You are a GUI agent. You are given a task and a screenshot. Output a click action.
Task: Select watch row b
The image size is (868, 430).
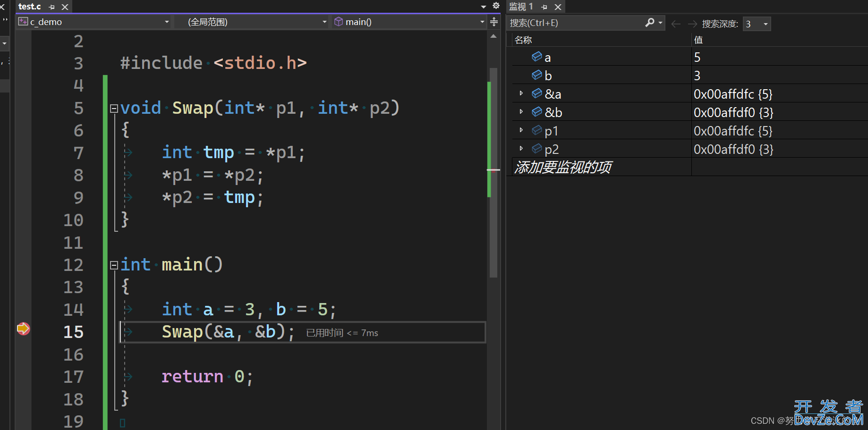[690, 75]
